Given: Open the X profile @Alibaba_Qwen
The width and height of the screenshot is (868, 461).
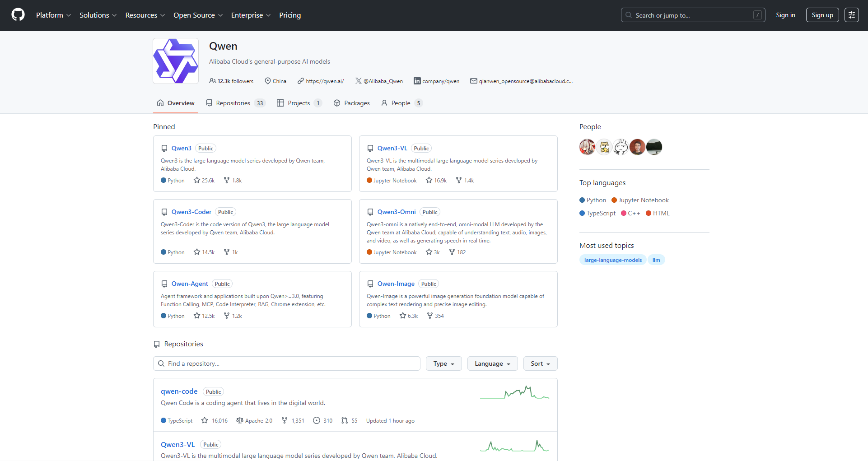Looking at the screenshot, I should point(379,81).
